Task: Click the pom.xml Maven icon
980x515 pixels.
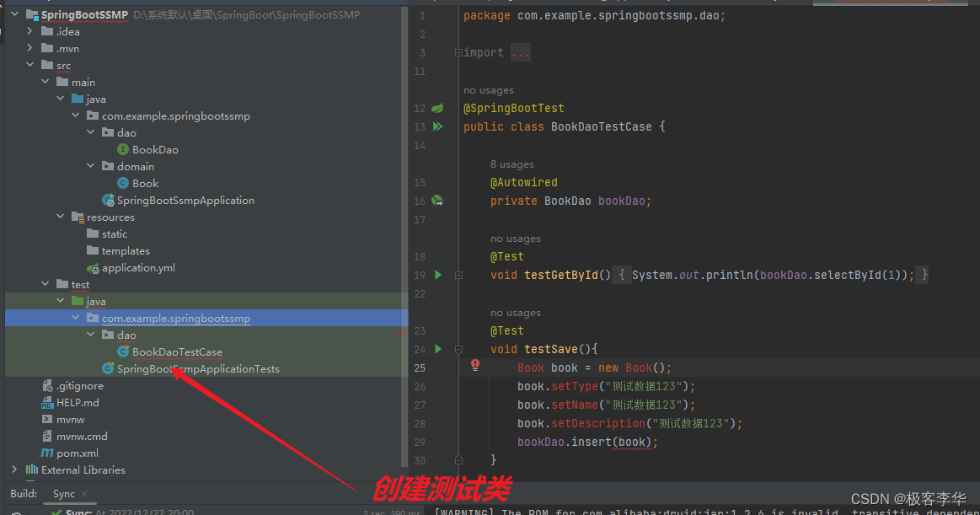Action: (x=47, y=453)
